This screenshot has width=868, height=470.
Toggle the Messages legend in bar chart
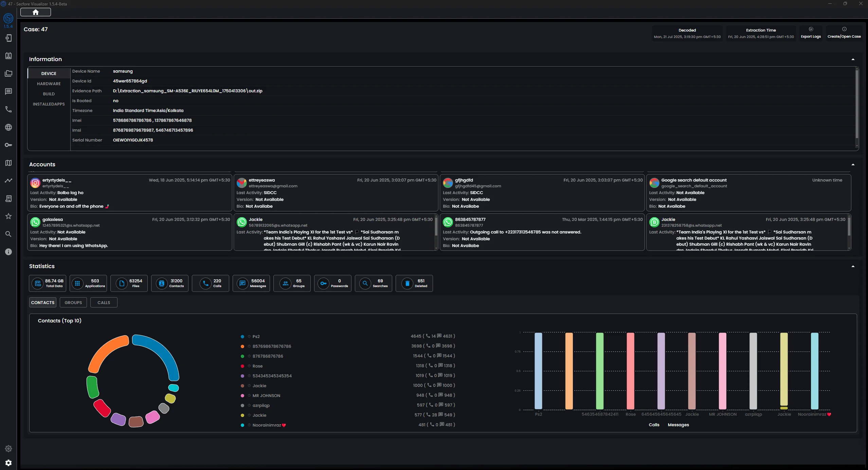pos(678,425)
